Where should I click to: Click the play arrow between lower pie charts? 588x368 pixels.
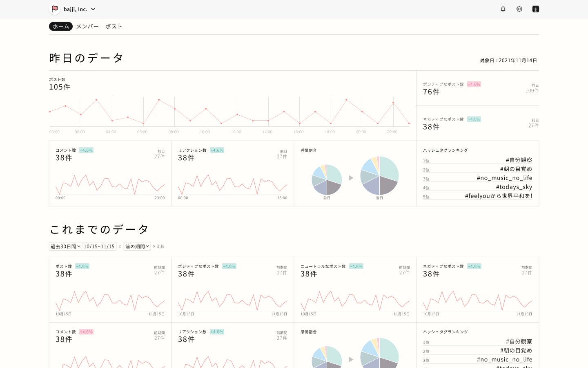click(x=351, y=359)
